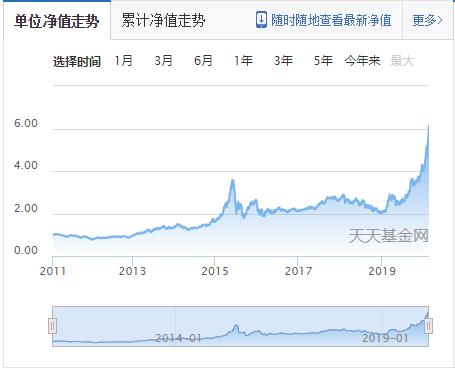Select 5年 time range
Viewport: 455px width, 369px height.
click(323, 61)
